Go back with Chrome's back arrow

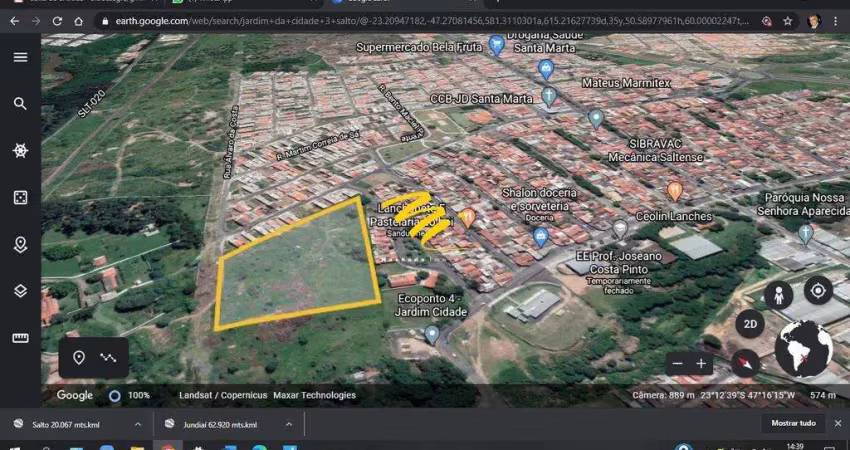click(15, 21)
